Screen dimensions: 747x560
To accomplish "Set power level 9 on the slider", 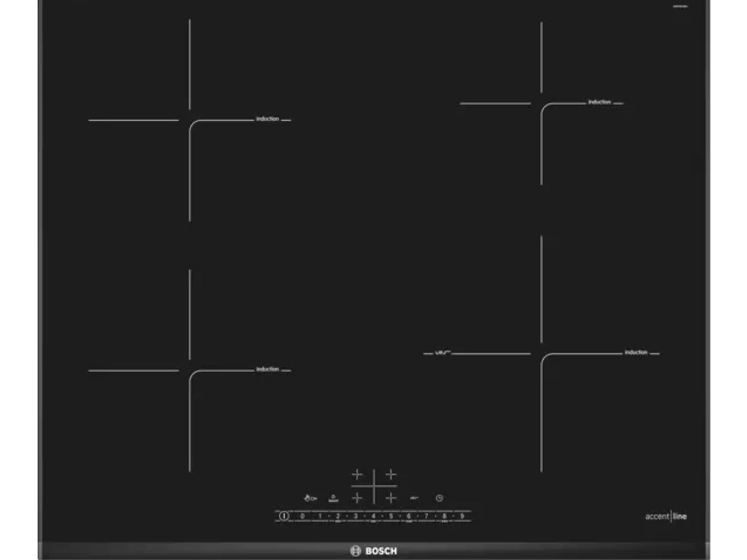I will pyautogui.click(x=462, y=516).
